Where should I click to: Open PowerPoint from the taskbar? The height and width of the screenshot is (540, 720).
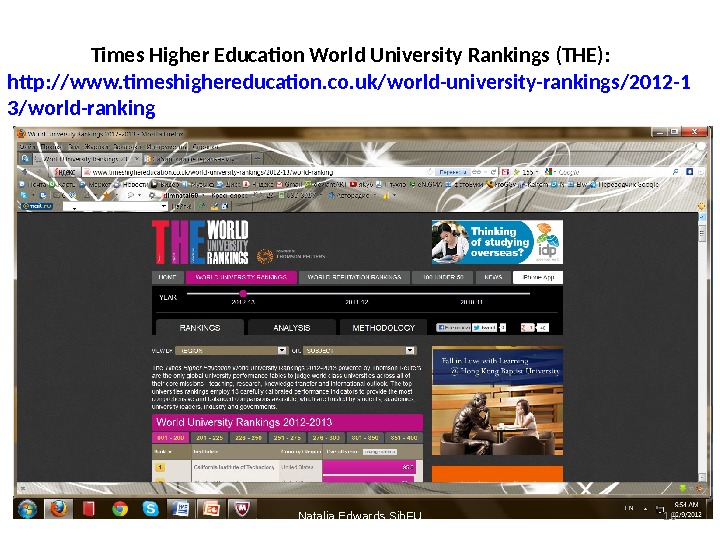[x=211, y=509]
